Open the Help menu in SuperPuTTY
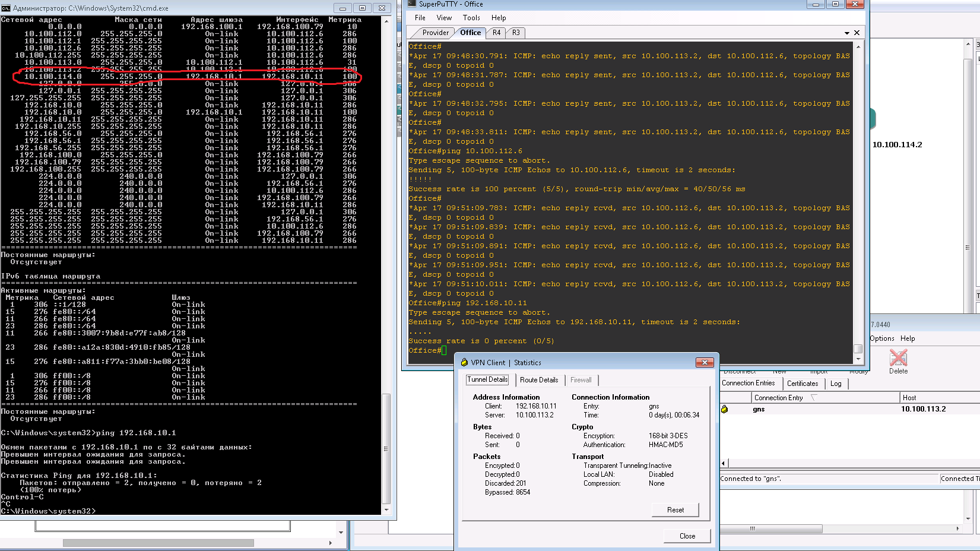 coord(499,18)
